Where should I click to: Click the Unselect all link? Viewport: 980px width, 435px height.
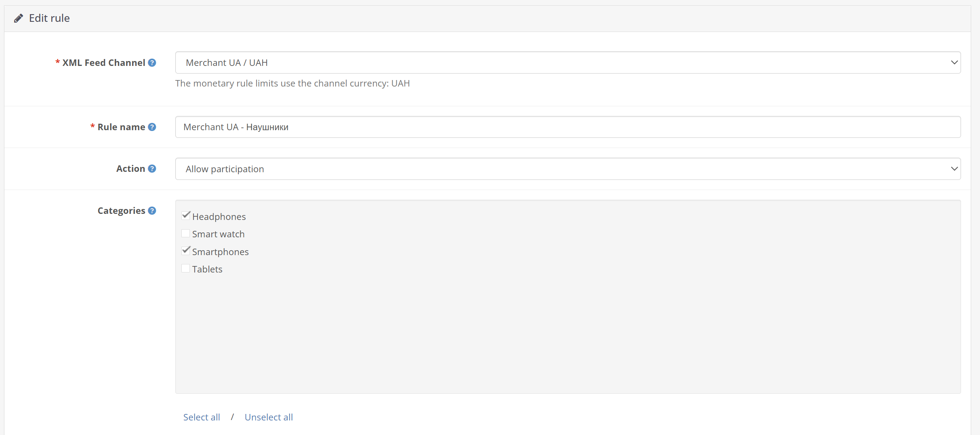269,417
